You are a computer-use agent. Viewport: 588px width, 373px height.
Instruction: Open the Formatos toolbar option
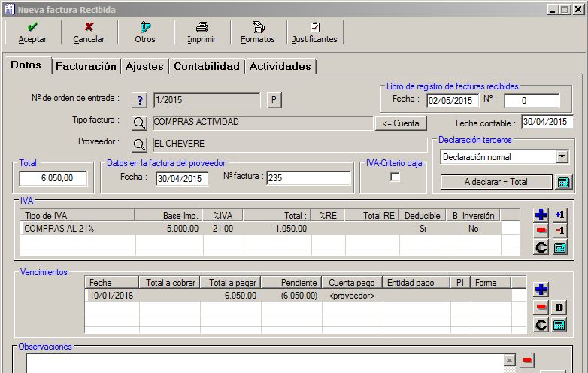point(258,33)
